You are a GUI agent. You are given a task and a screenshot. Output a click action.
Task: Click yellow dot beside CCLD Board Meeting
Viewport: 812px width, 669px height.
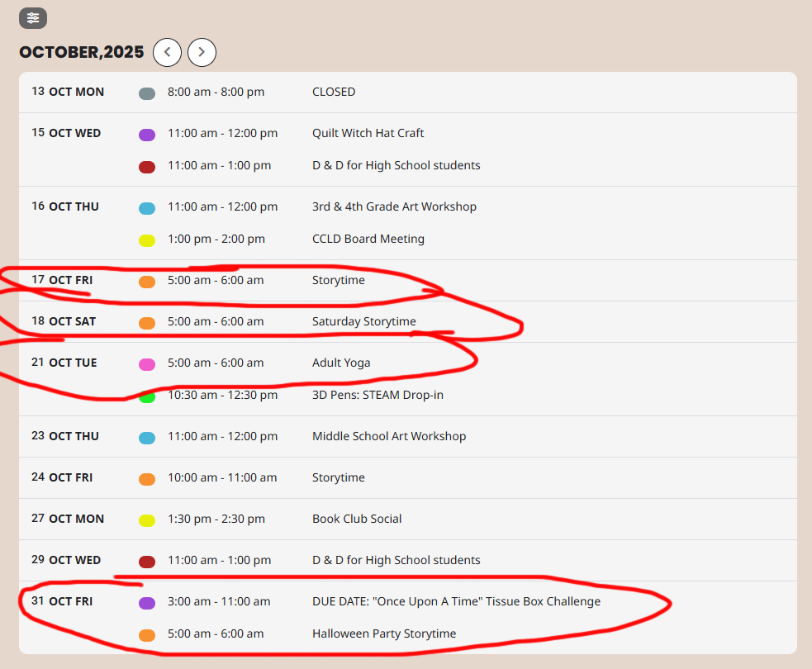pyautogui.click(x=147, y=240)
